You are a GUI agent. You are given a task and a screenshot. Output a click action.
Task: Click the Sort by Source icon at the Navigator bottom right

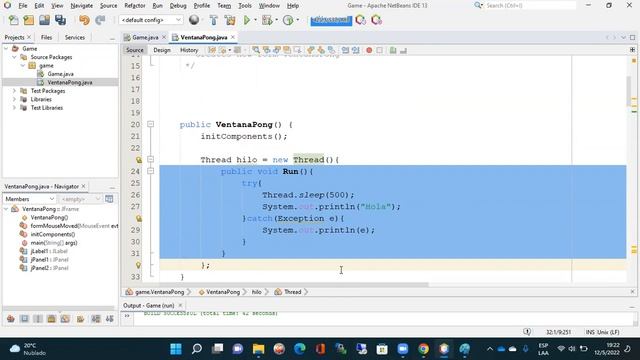pyautogui.click(x=109, y=319)
